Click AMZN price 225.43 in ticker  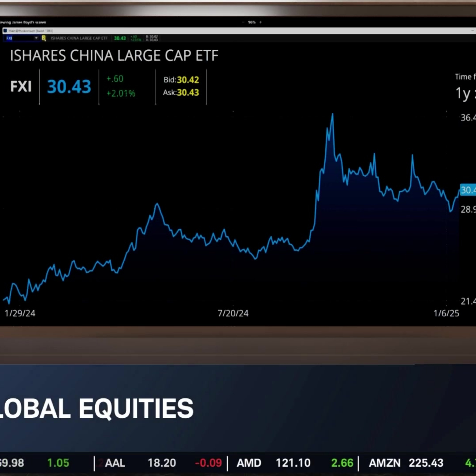pyautogui.click(x=426, y=463)
